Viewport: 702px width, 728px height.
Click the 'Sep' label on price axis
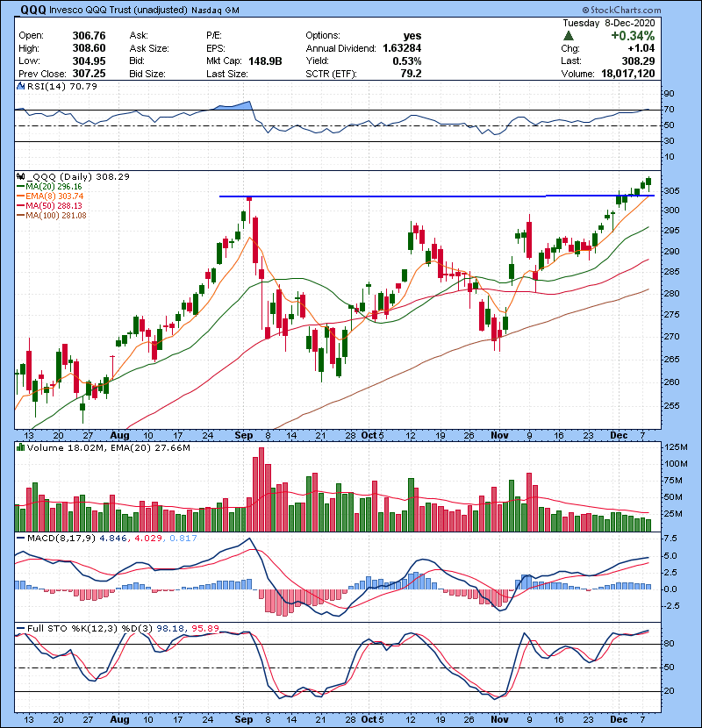[243, 436]
